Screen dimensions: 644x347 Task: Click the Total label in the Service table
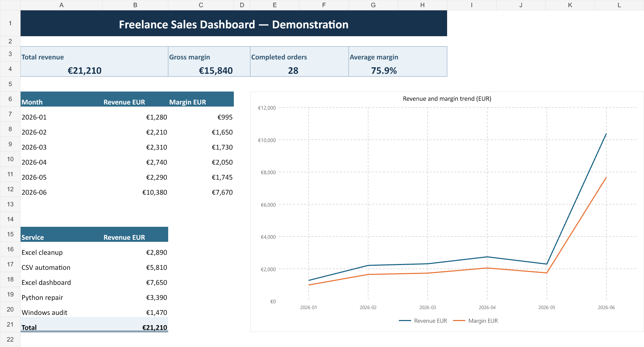(62, 324)
